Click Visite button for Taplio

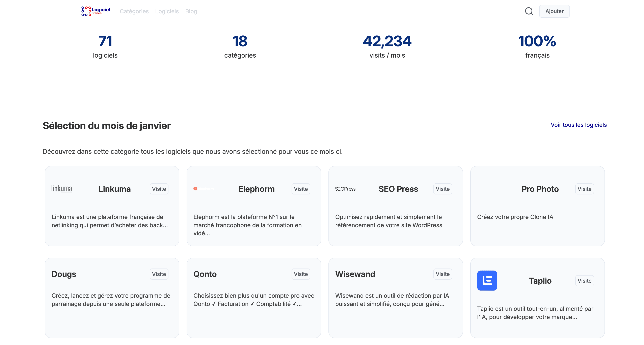coord(584,281)
